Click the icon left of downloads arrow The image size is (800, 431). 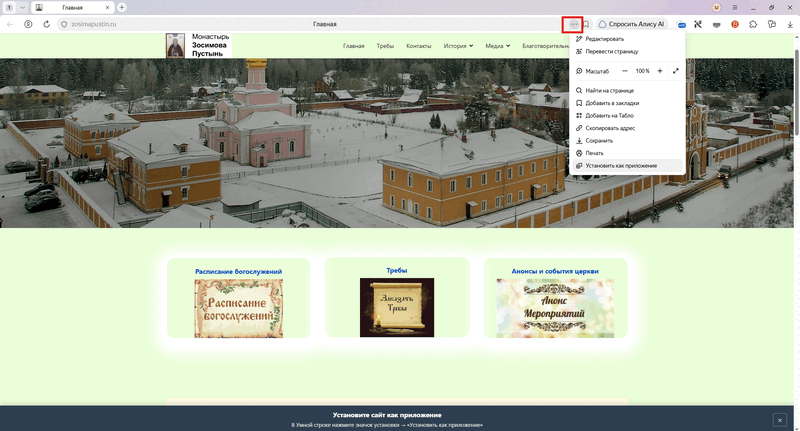tap(771, 24)
